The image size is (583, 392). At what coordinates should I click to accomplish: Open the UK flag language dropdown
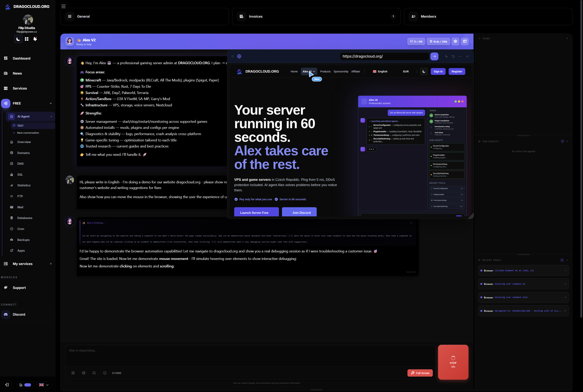44,385
